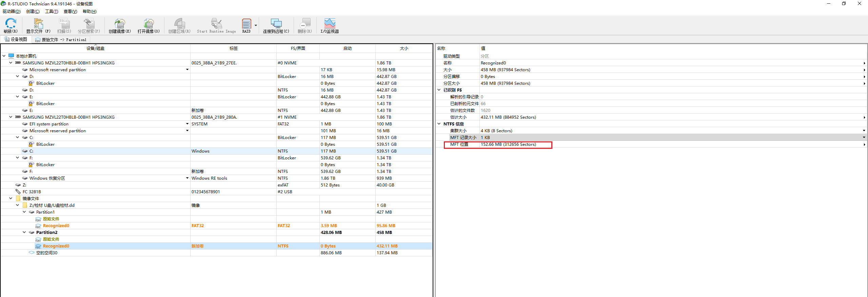Open MFT 记录大小 value dropdown
868x297 pixels.
(x=864, y=137)
